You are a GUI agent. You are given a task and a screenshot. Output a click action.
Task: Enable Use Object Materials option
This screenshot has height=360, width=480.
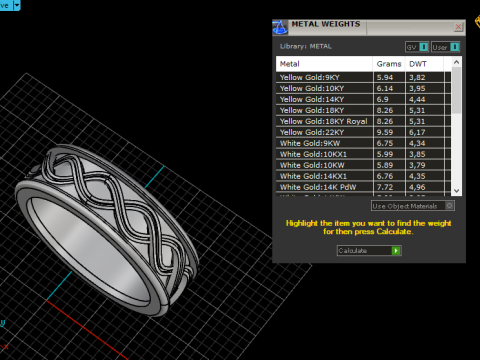point(413,206)
